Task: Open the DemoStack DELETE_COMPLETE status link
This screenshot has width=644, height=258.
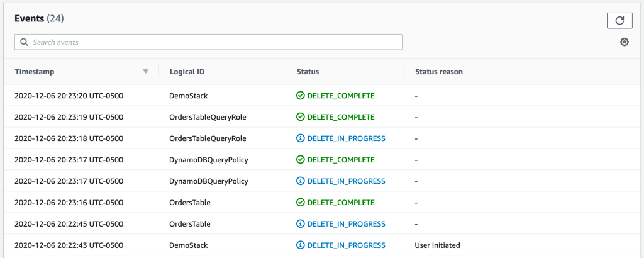Action: click(340, 96)
